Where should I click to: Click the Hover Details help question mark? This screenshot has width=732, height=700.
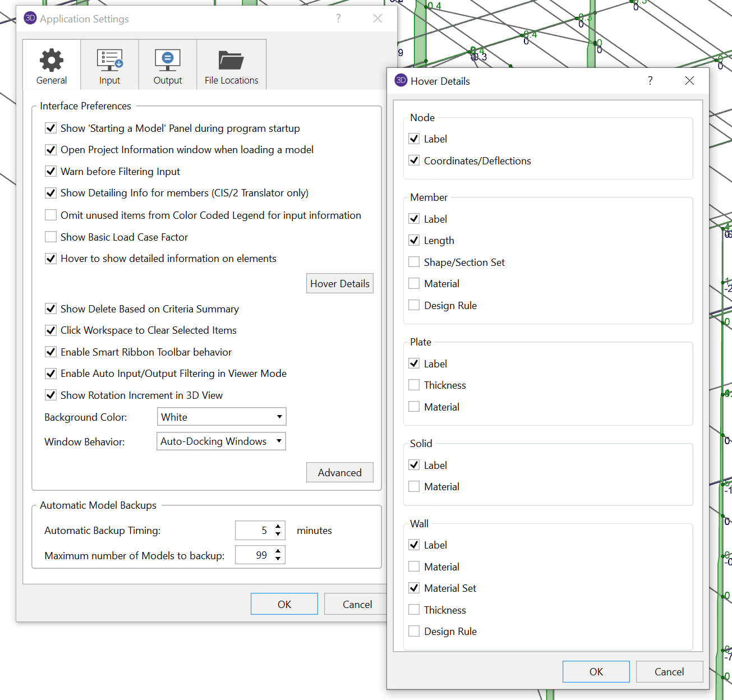coord(650,81)
